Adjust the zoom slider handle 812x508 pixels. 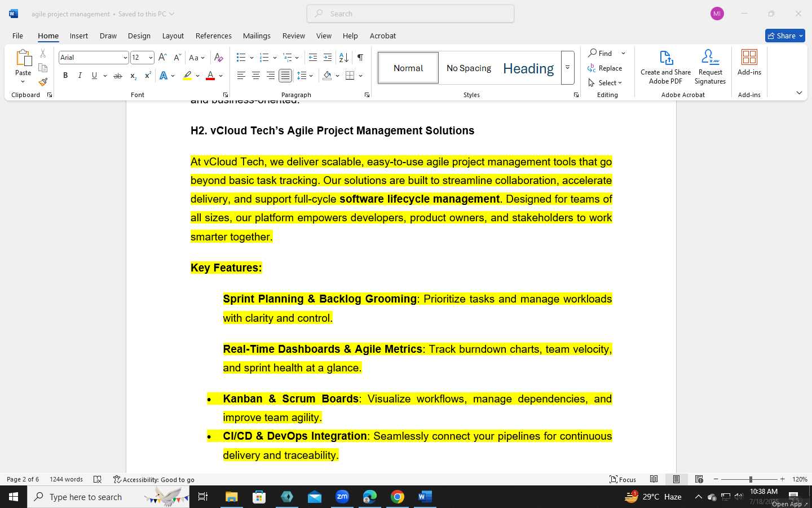click(751, 479)
